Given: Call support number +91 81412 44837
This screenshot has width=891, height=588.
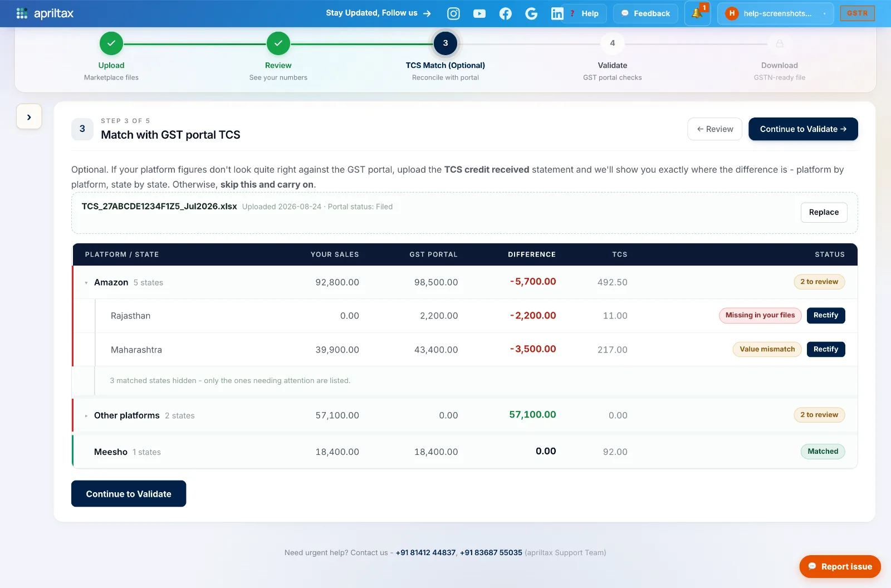Looking at the screenshot, I should point(425,553).
